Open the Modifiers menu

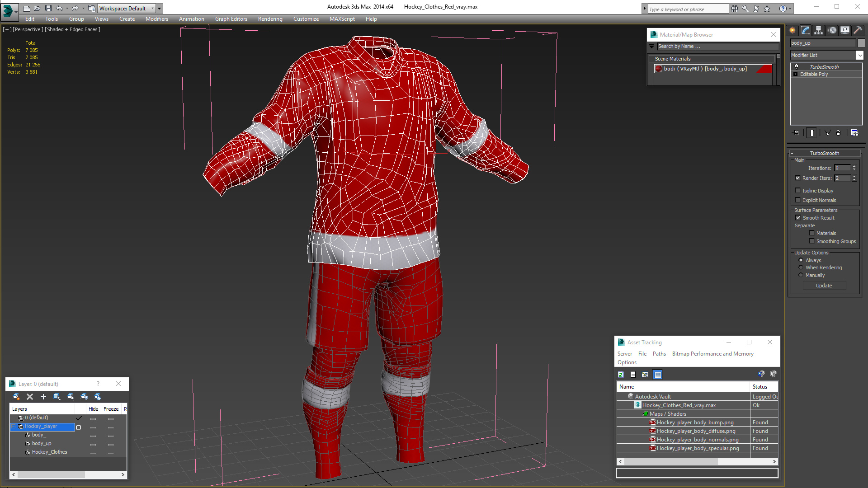tap(156, 19)
